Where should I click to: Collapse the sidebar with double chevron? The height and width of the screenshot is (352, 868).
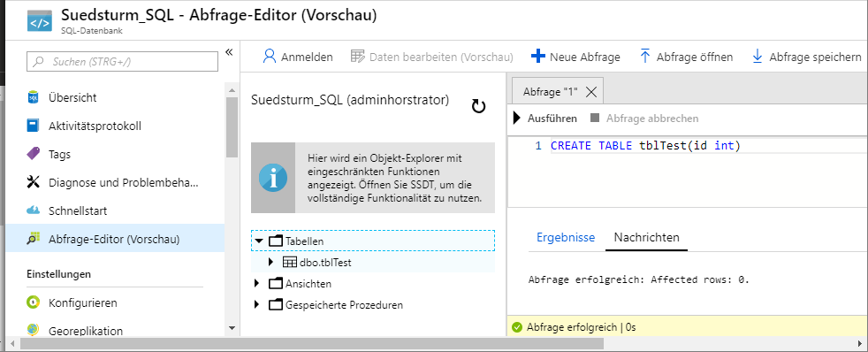click(229, 52)
